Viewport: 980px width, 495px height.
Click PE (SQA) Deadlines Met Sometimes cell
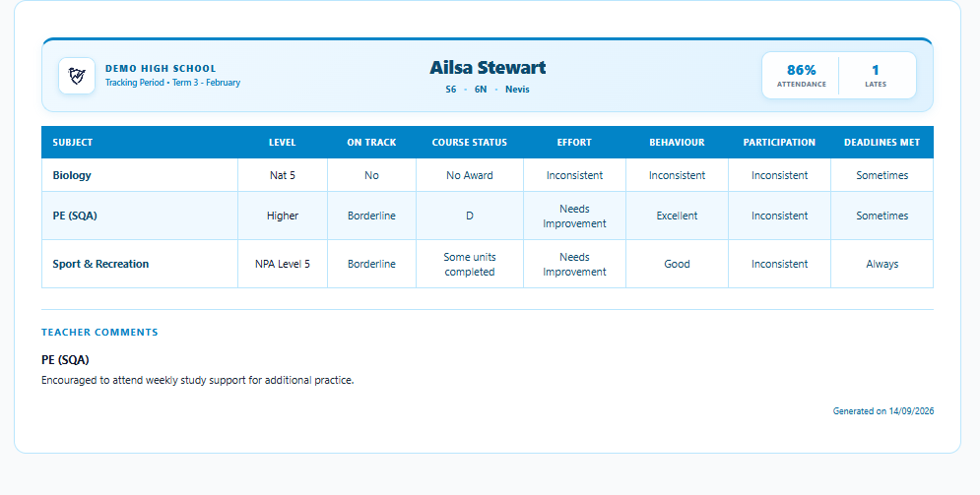882,216
